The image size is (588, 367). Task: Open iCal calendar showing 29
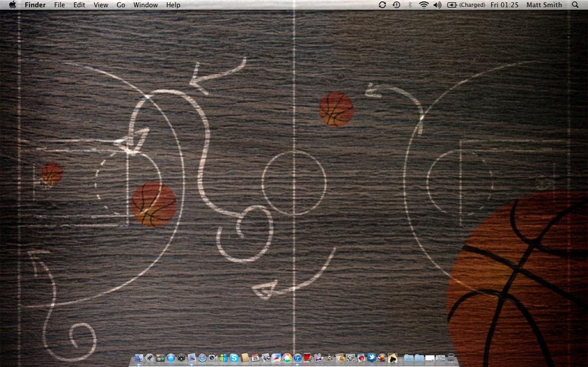click(255, 358)
